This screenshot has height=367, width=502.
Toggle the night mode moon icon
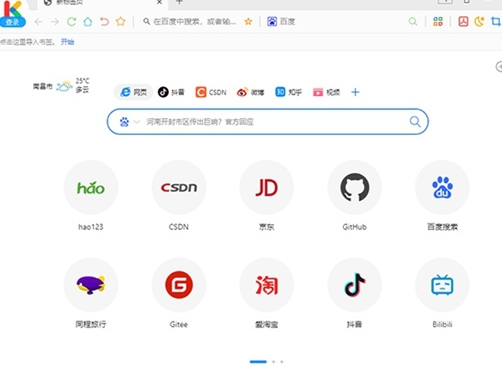click(479, 22)
